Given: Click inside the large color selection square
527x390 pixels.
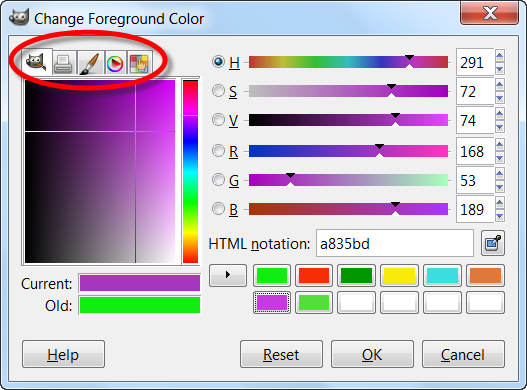Looking at the screenshot, I should (x=100, y=171).
